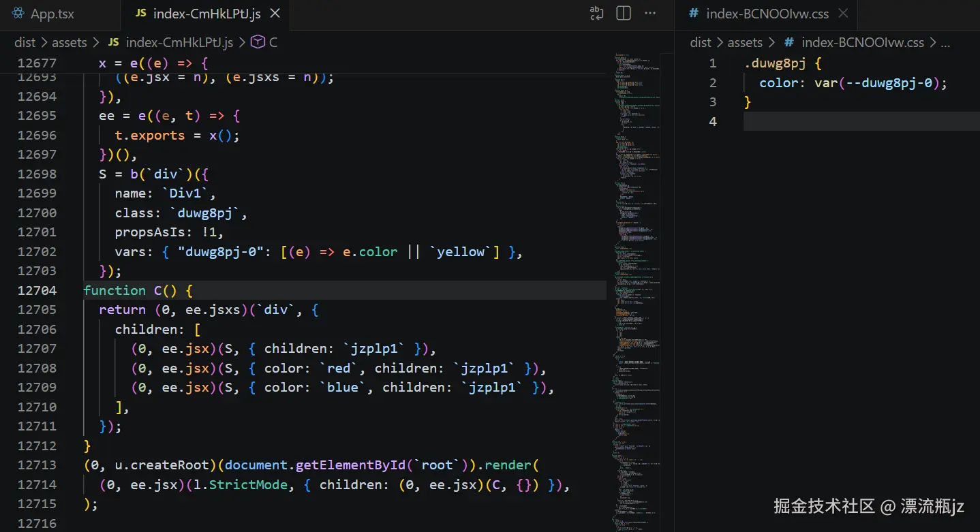980x532 pixels.
Task: Split the editor to the right
Action: pyautogui.click(x=623, y=14)
